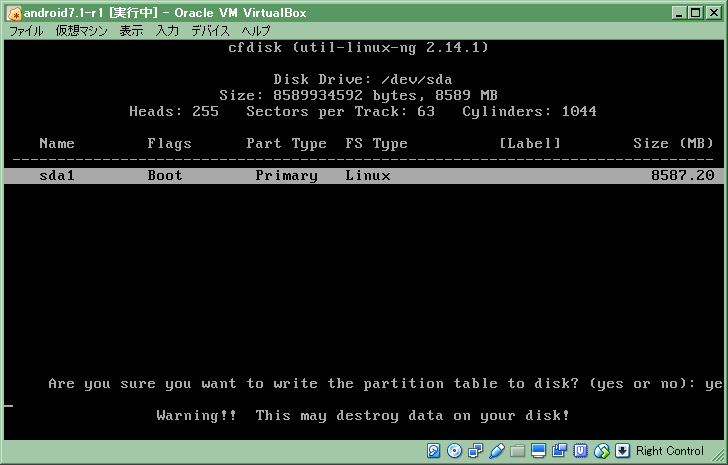Click the FS Type column header
This screenshot has height=465, width=728.
[377, 143]
